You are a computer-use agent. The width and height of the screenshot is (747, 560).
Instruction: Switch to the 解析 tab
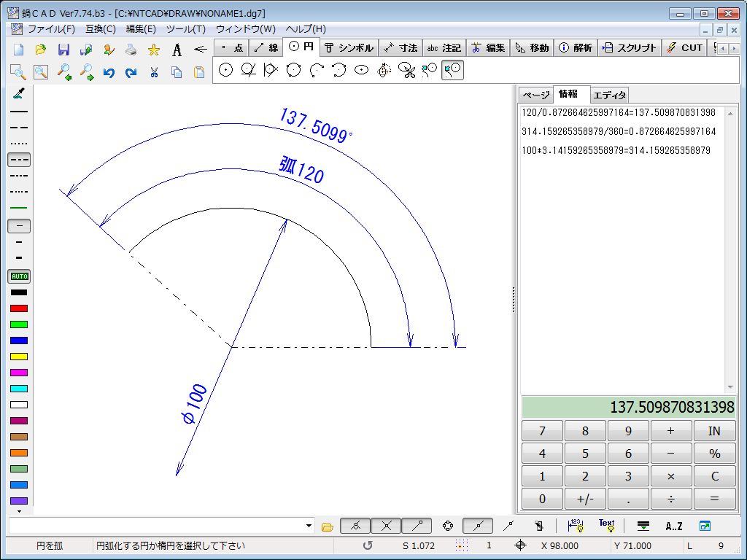click(x=576, y=48)
